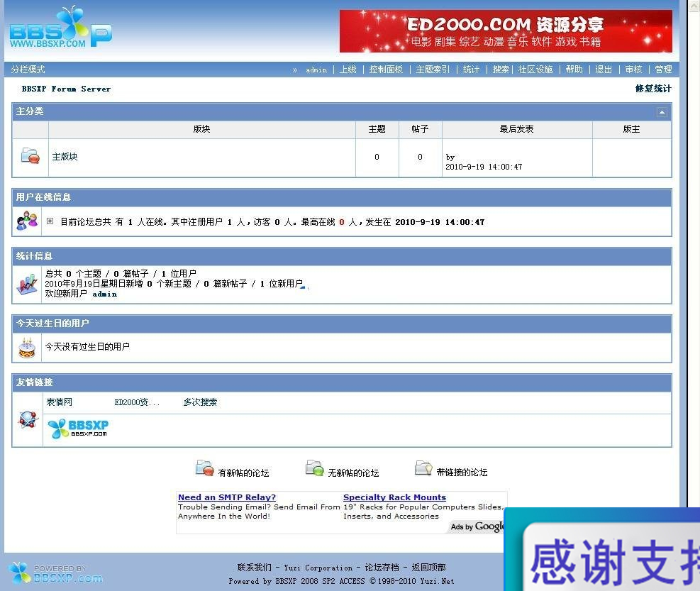Open the Yuzi Corporation footer link
This screenshot has width=700, height=591.
[318, 568]
